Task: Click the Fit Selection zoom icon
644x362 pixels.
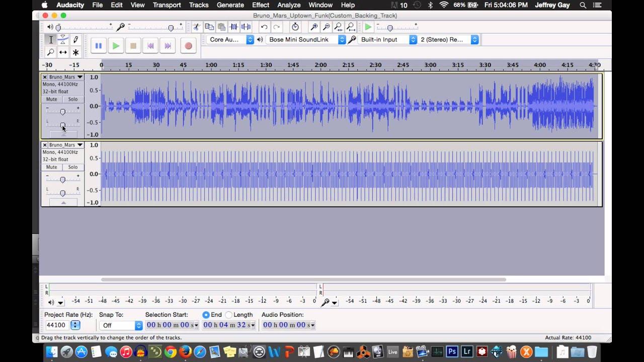Action: point(339,27)
